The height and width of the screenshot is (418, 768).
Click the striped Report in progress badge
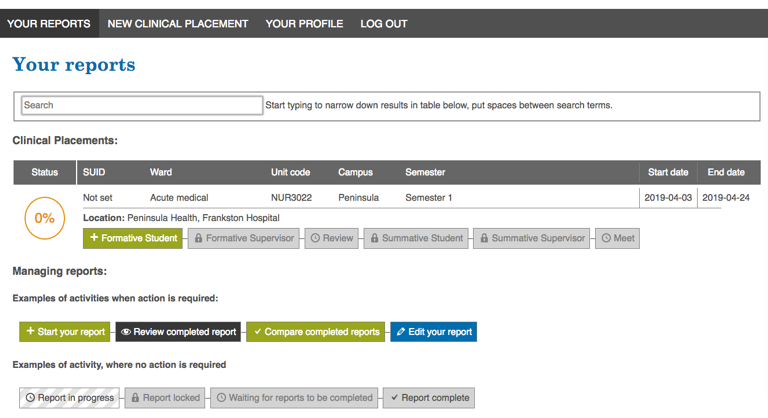[69, 397]
